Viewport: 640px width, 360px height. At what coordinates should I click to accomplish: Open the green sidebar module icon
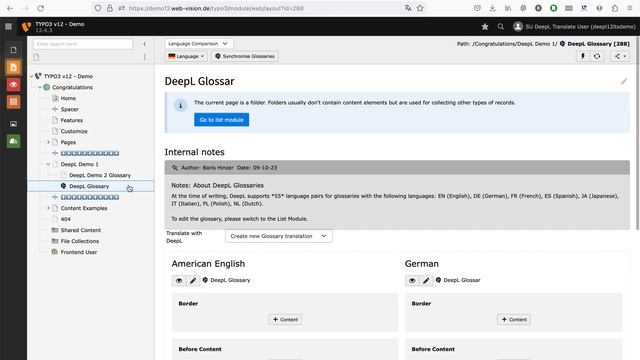pos(13,141)
